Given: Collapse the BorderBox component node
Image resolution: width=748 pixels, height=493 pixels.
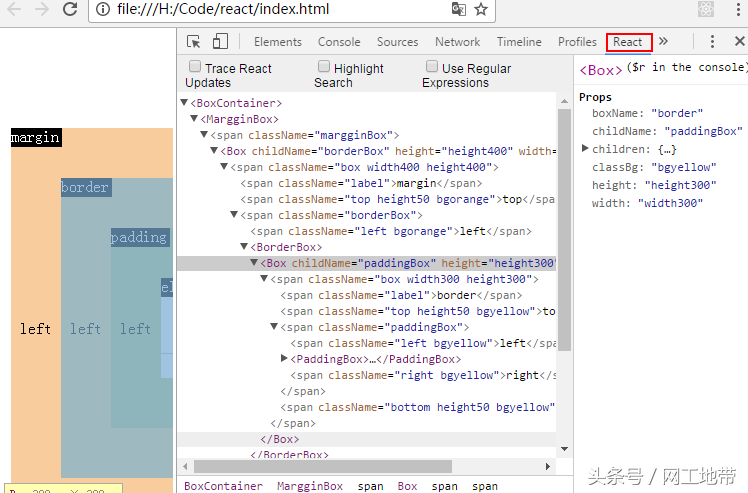Looking at the screenshot, I should [244, 246].
